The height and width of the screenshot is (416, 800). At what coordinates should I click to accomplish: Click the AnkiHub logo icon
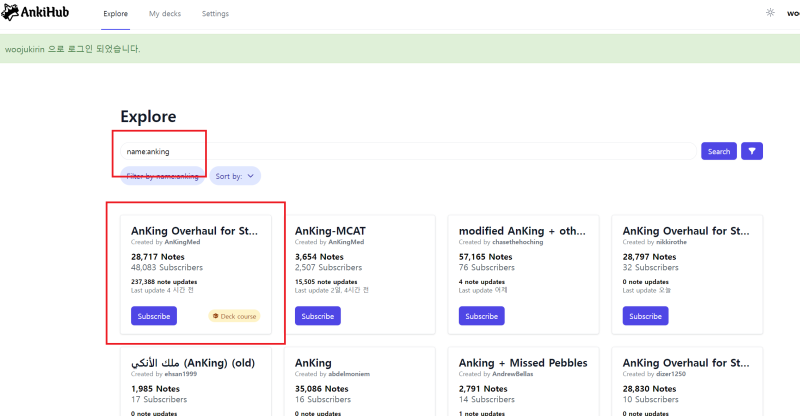point(11,14)
